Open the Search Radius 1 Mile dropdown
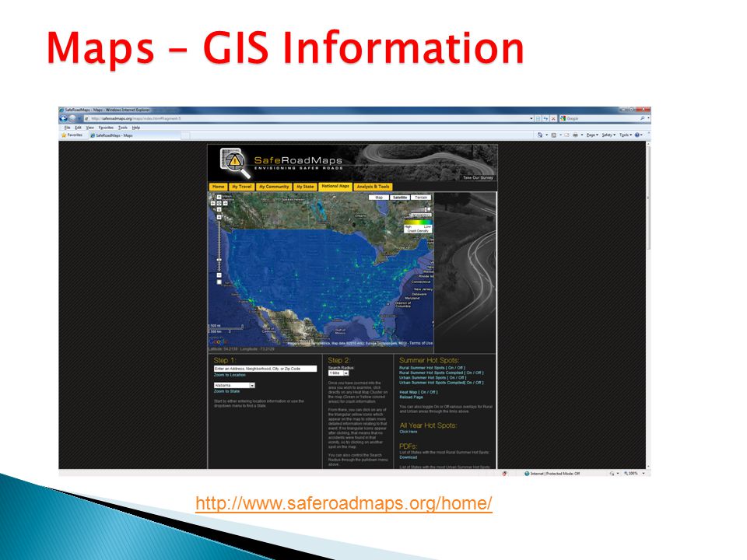 point(338,373)
